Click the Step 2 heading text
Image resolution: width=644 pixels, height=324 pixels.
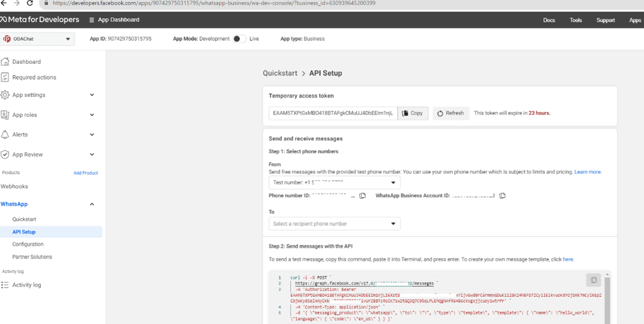(311, 246)
